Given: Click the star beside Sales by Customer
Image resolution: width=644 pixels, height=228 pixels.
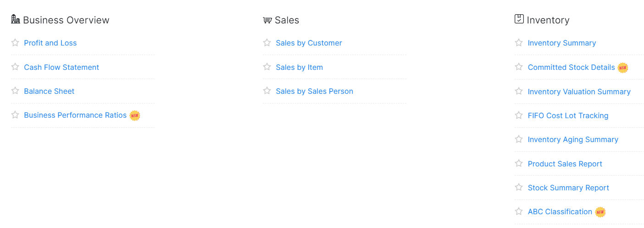Looking at the screenshot, I should [x=267, y=43].
